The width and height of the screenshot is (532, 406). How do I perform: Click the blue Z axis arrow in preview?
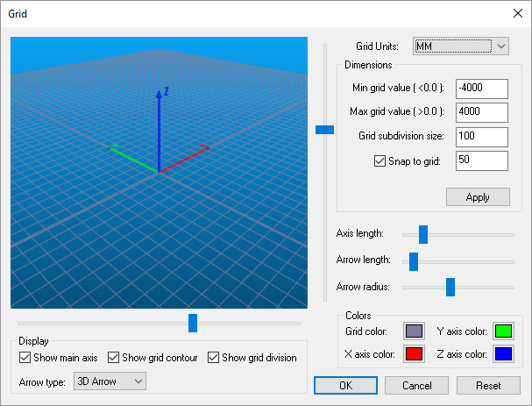click(159, 132)
